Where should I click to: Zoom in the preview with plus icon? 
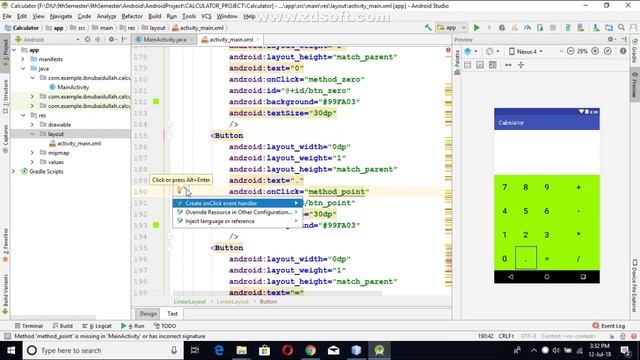pyautogui.click(x=595, y=51)
